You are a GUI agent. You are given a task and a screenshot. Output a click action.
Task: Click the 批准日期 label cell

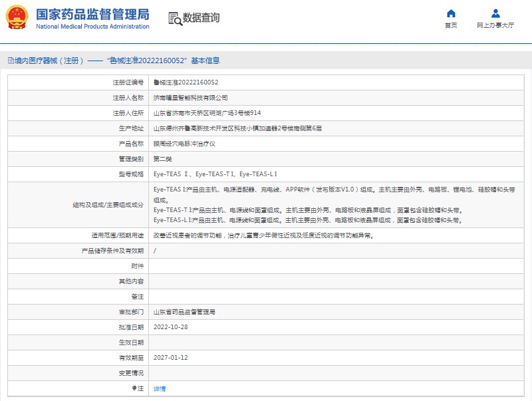pos(78,327)
